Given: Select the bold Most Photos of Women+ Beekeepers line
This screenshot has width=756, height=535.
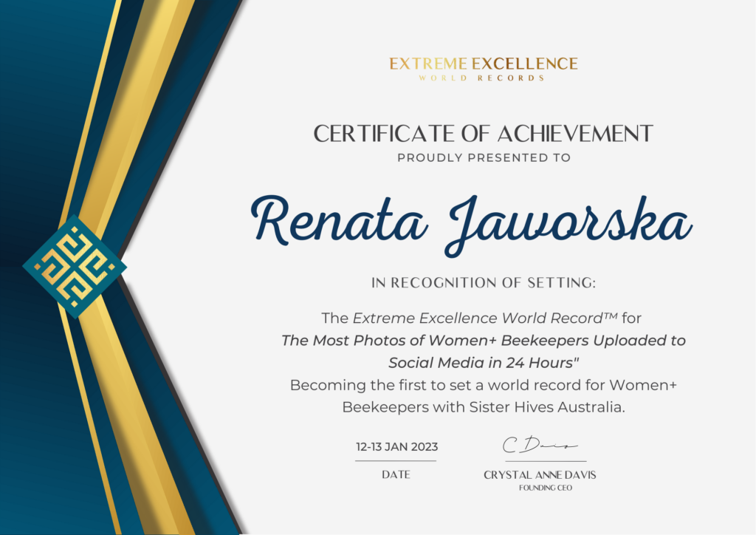Looking at the screenshot, I should coord(484,341).
